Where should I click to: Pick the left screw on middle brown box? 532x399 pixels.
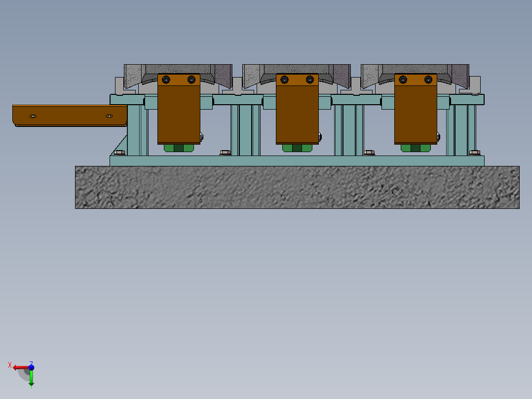[x=284, y=80]
